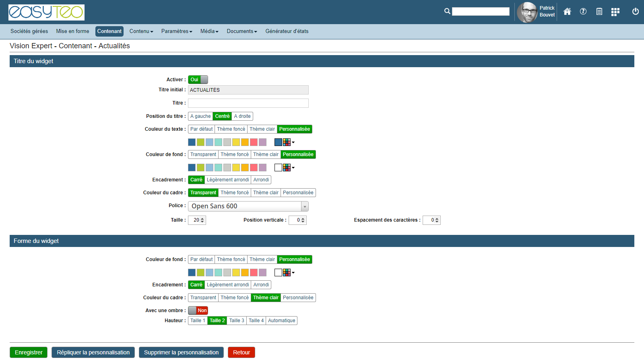Go to Générateur d'états
Image resolution: width=644 pixels, height=362 pixels.
(287, 31)
